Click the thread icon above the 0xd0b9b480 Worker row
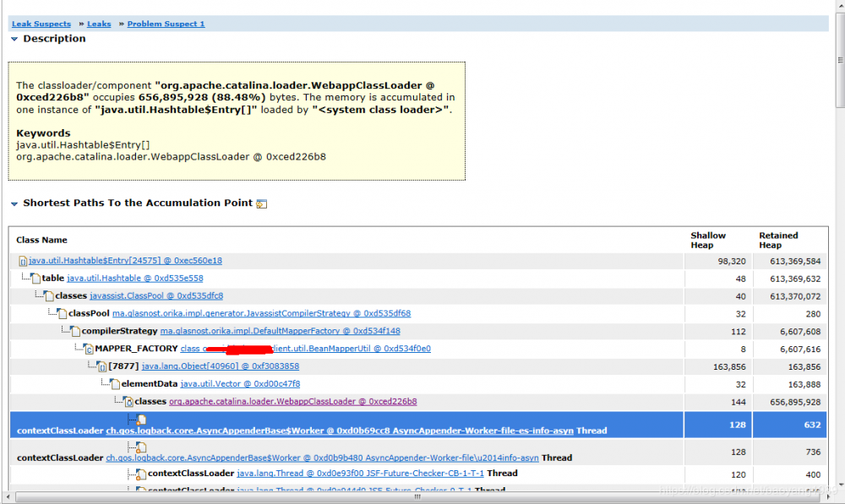845x504 pixels. (x=141, y=447)
